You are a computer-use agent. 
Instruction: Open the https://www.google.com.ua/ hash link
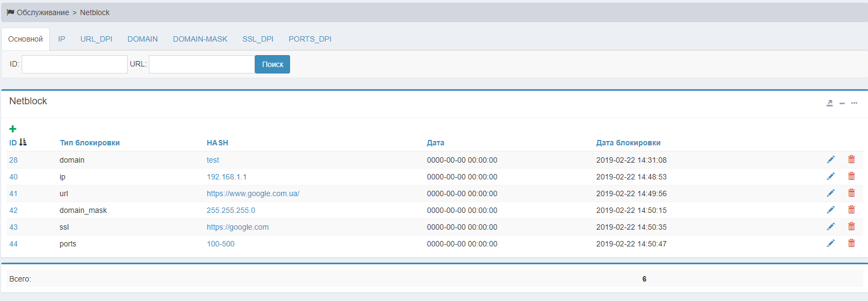click(253, 193)
